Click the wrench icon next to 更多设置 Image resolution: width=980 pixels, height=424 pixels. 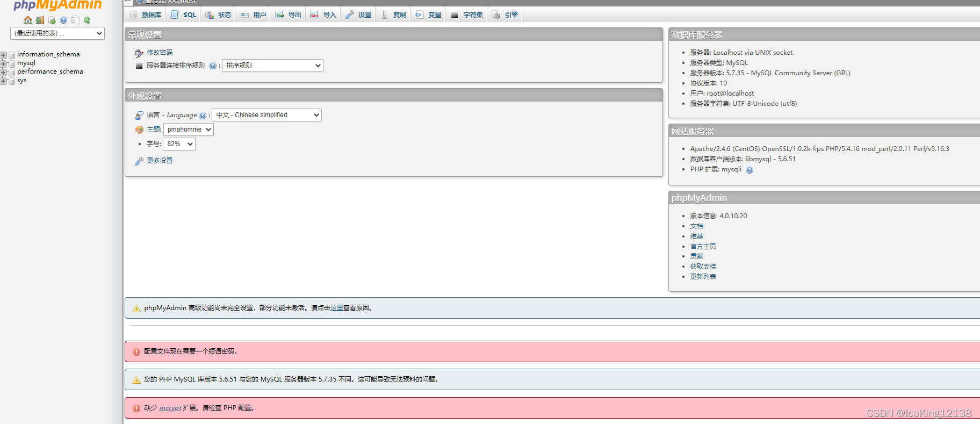[139, 161]
